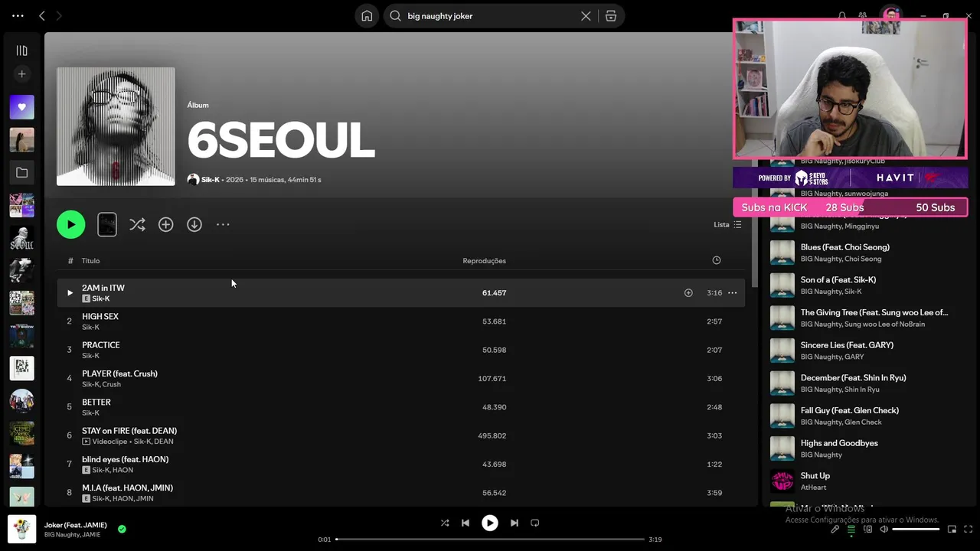This screenshot has height=551, width=980.
Task: Open JMIN artist link under M.I.A
Action: pos(145,499)
